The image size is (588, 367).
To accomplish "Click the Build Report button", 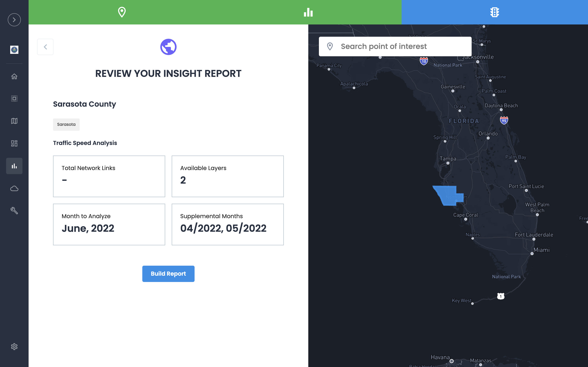I will 168,274.
